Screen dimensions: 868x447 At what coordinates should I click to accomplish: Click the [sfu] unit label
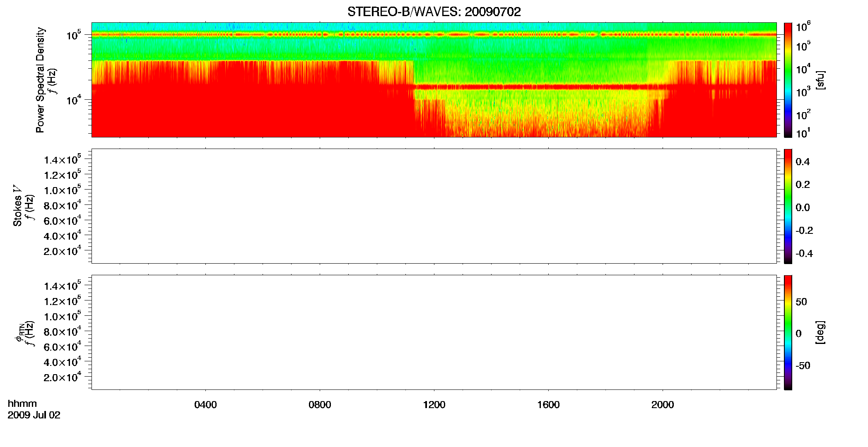tap(820, 80)
